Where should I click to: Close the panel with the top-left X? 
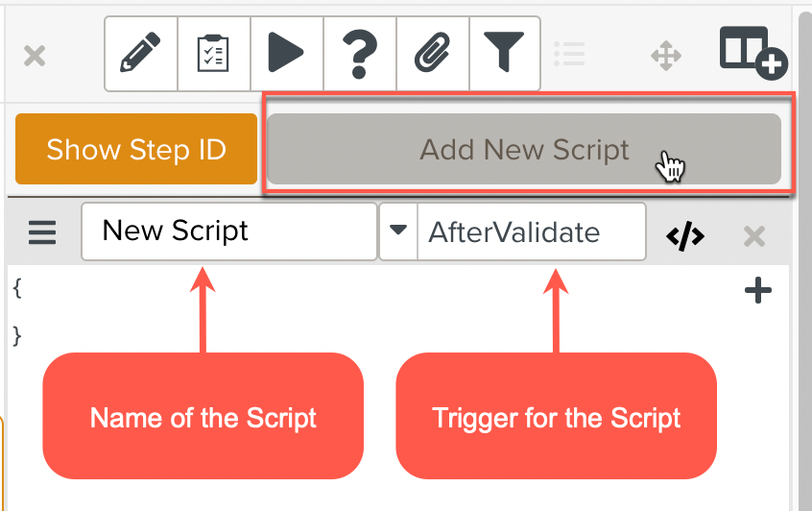pos(35,56)
